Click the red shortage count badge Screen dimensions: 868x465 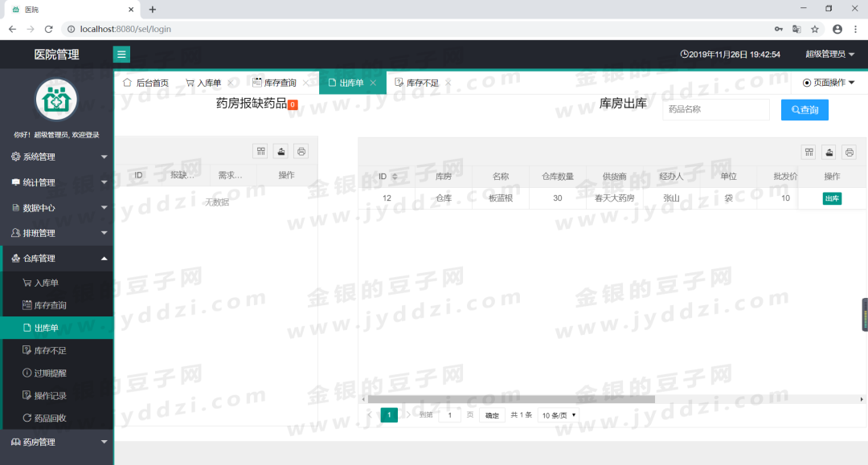(x=293, y=104)
